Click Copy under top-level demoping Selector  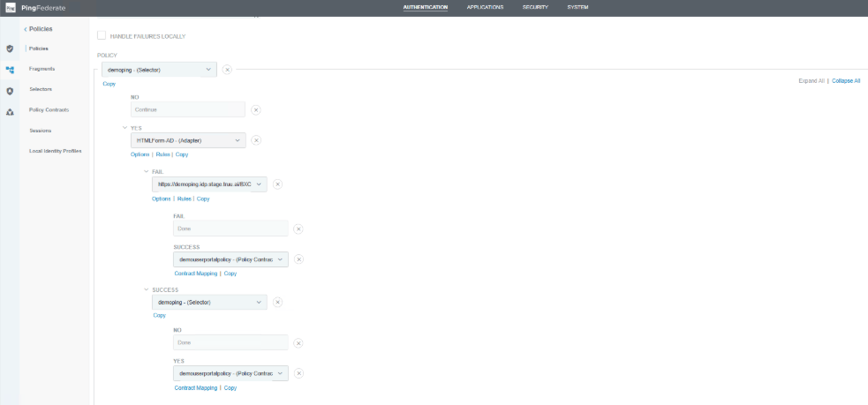[109, 84]
